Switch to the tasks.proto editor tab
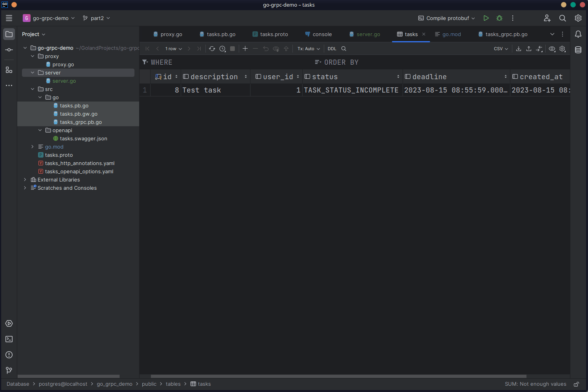Image resolution: width=588 pixels, height=392 pixels. coord(273,34)
